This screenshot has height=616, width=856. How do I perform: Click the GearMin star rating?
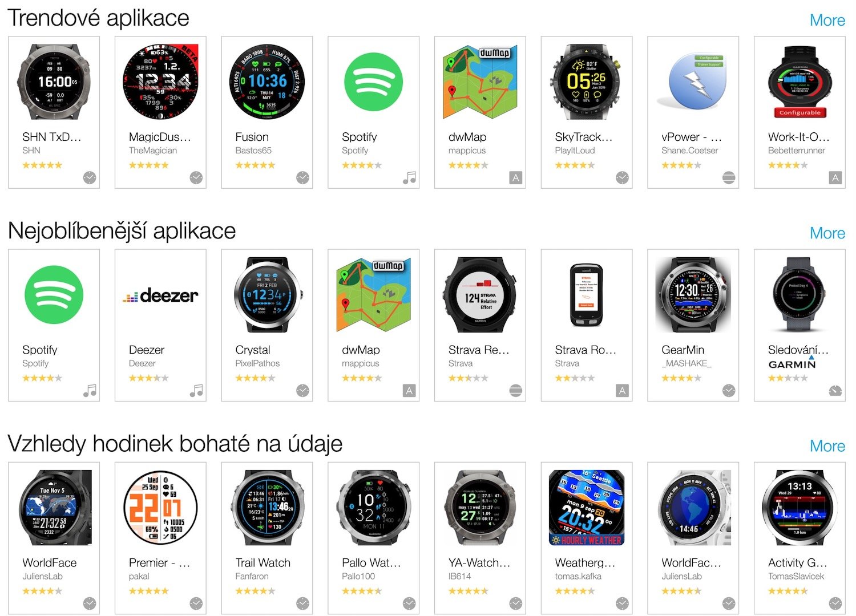tap(681, 378)
